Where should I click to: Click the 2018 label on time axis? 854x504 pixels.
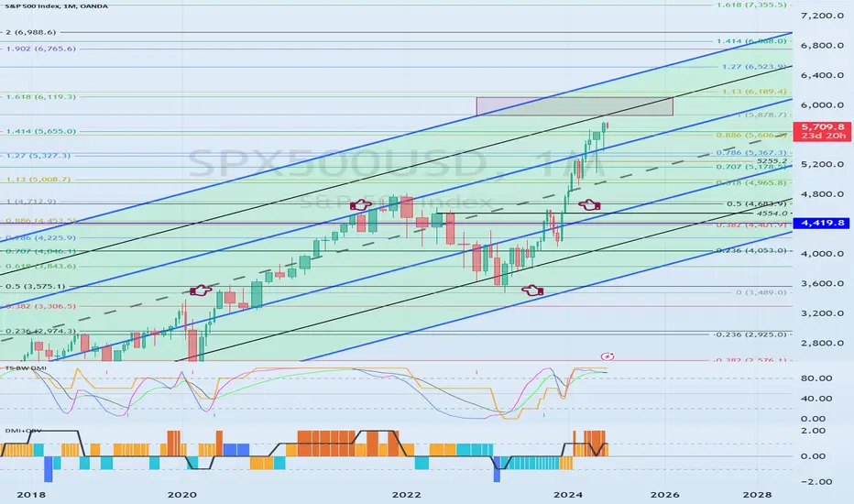(x=31, y=495)
